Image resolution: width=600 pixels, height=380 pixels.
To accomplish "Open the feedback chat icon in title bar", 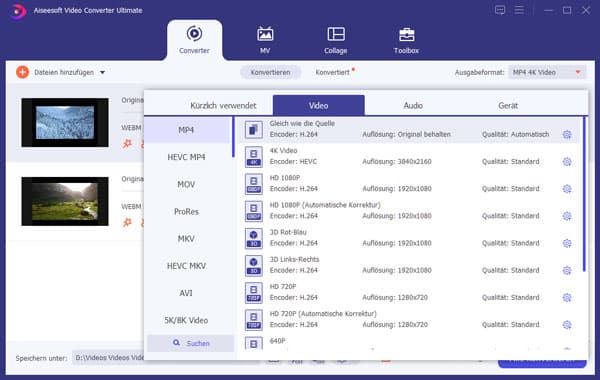I will pyautogui.click(x=500, y=10).
